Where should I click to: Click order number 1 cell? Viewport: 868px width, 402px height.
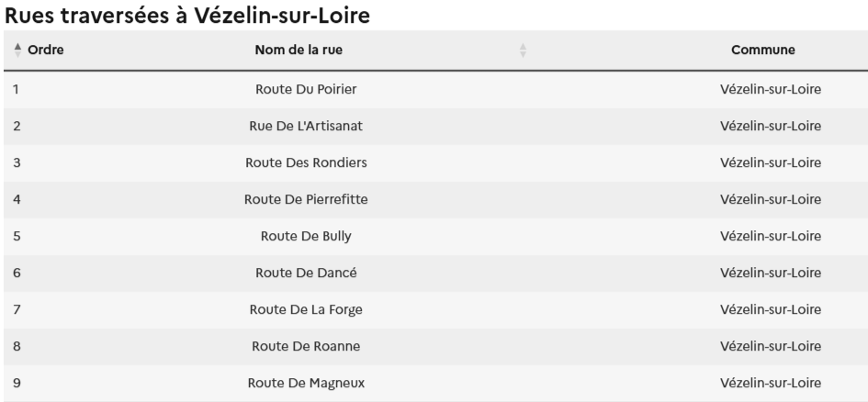pyautogui.click(x=17, y=89)
